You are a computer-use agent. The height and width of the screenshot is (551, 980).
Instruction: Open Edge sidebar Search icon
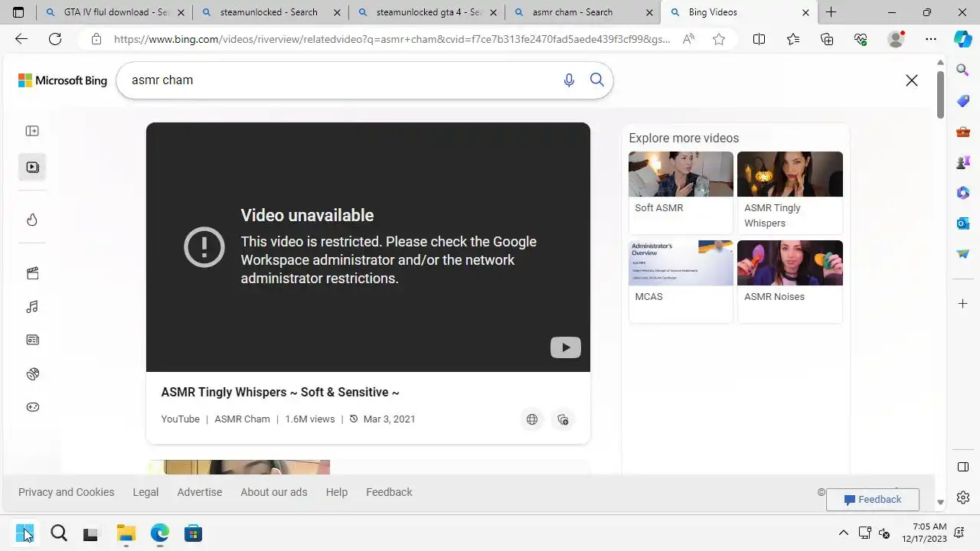pyautogui.click(x=963, y=70)
